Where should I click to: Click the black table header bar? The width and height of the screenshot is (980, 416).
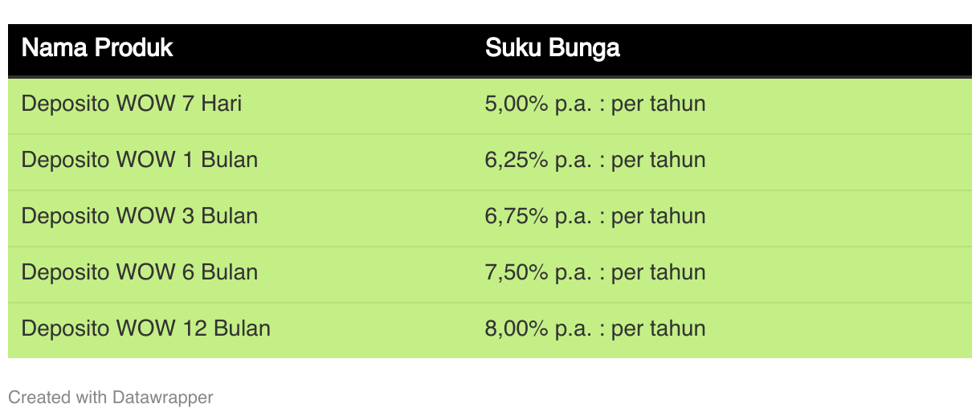tap(490, 50)
